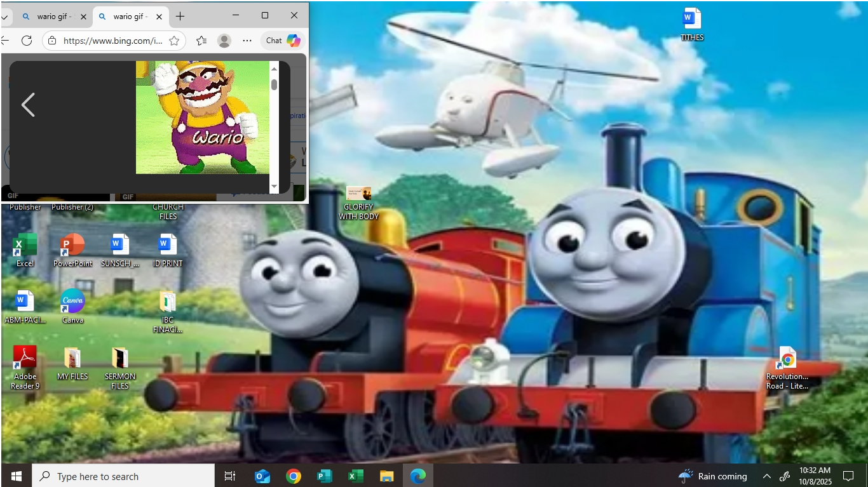
Task: Select the Adobe Reader 9 shortcut
Action: click(x=25, y=368)
